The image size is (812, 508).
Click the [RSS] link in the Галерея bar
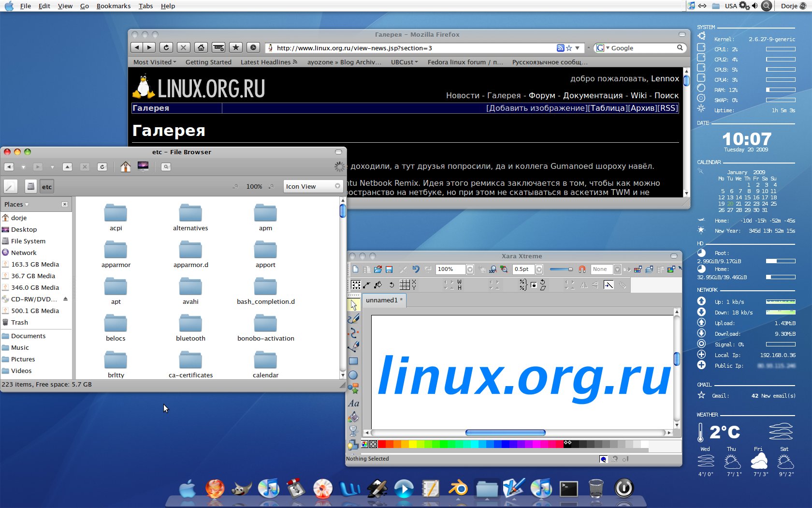[x=667, y=108]
